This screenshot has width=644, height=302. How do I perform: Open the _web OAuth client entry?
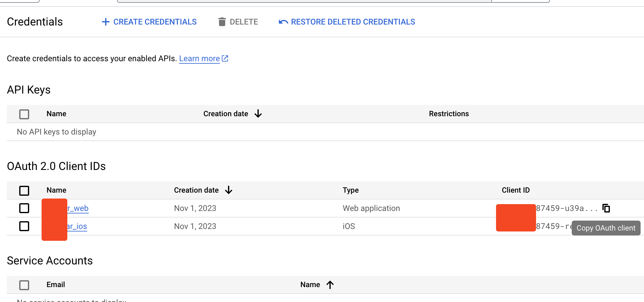[x=78, y=208]
